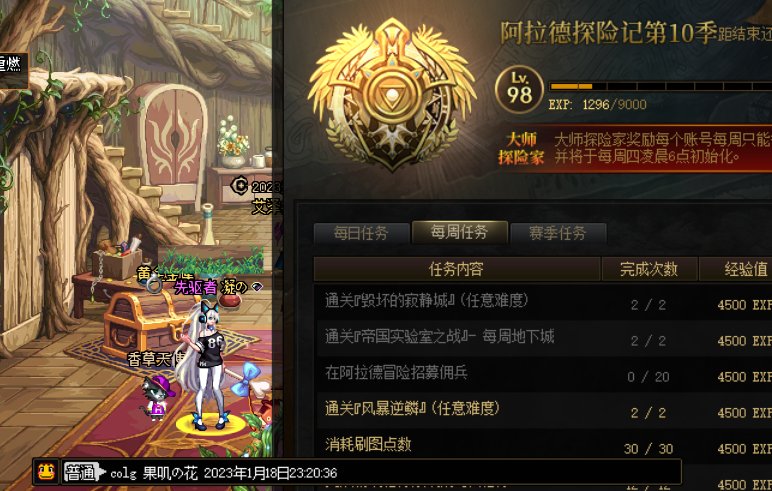This screenshot has height=491, width=772.
Task: Select the 消耗刷图点数 quest row
Action: click(x=543, y=446)
